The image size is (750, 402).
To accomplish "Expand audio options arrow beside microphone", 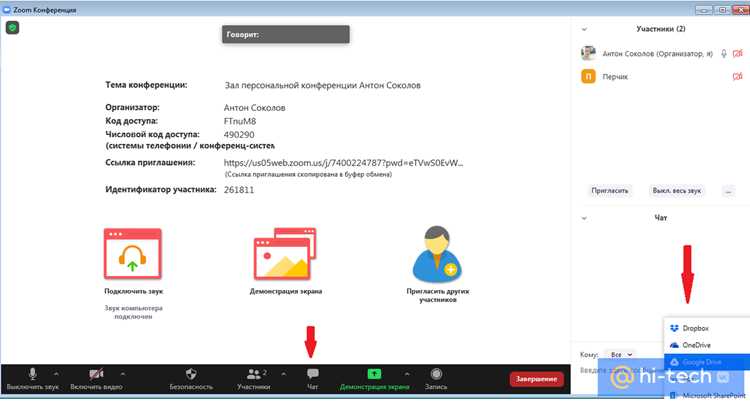I will (56, 374).
